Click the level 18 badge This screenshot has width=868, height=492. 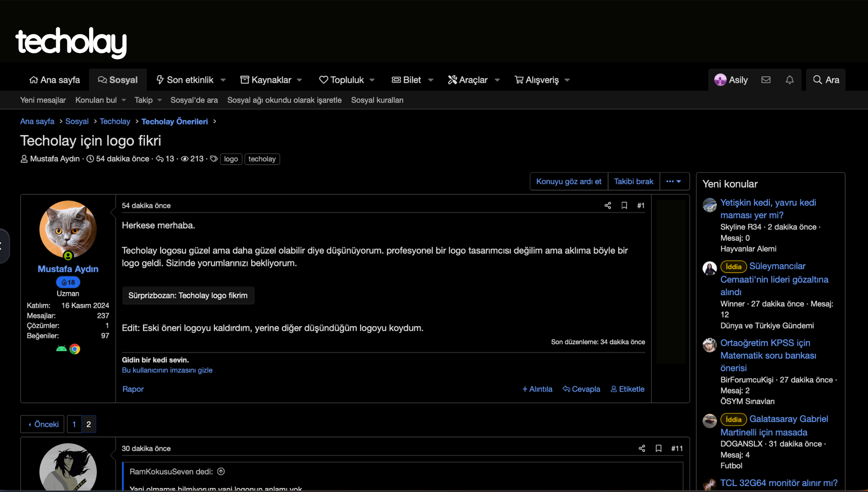pyautogui.click(x=68, y=282)
